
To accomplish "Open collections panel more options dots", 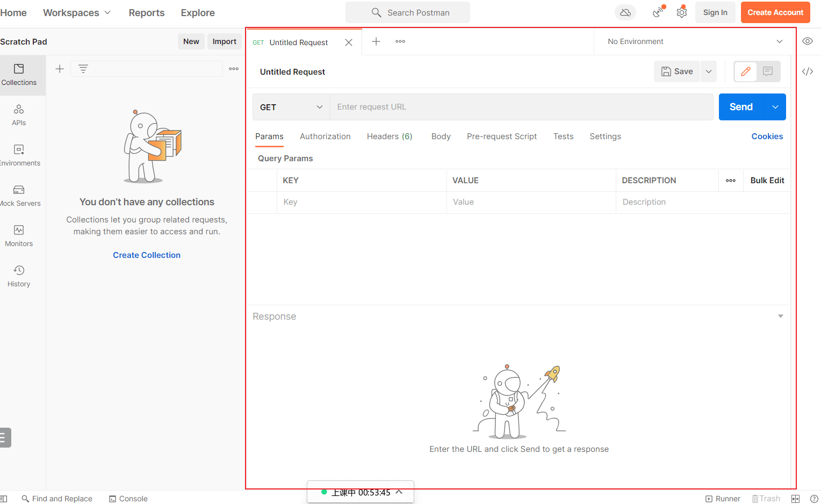I will tap(234, 69).
